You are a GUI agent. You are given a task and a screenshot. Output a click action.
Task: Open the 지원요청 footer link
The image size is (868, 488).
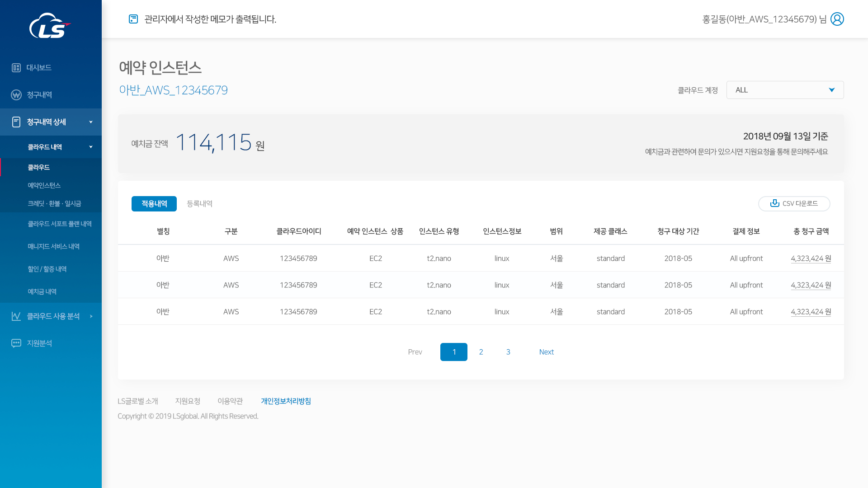click(188, 401)
